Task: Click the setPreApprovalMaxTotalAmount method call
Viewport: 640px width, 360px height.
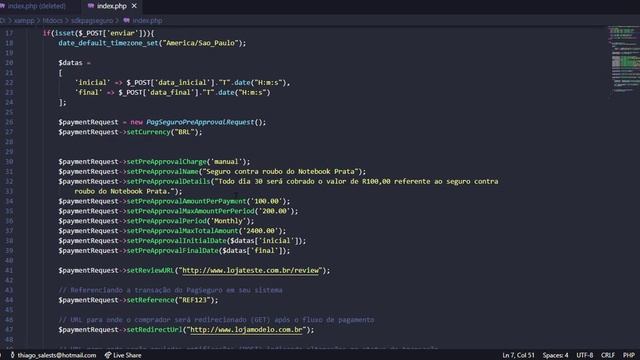Action: [x=182, y=231]
